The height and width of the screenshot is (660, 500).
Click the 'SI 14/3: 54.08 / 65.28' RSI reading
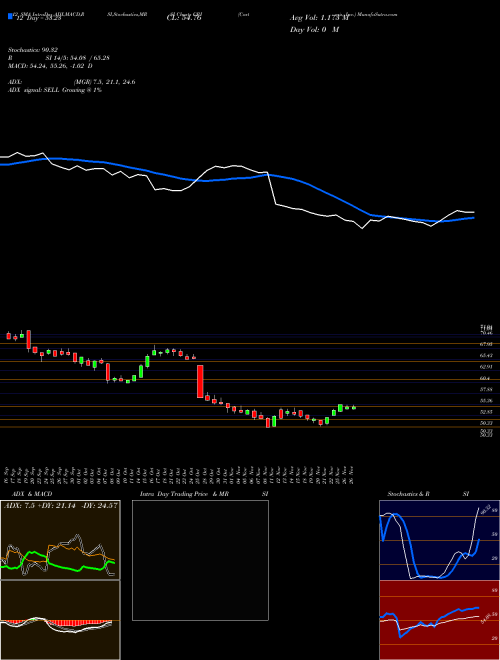tap(78, 58)
